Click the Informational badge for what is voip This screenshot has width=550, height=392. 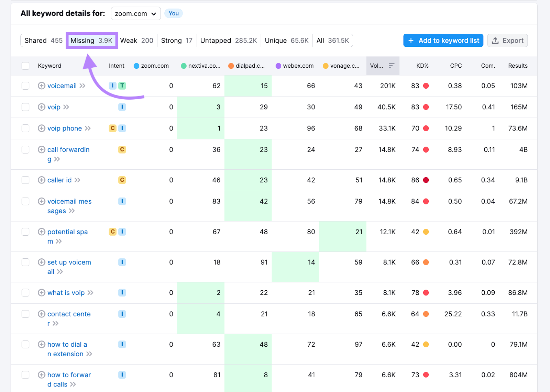[x=122, y=293]
